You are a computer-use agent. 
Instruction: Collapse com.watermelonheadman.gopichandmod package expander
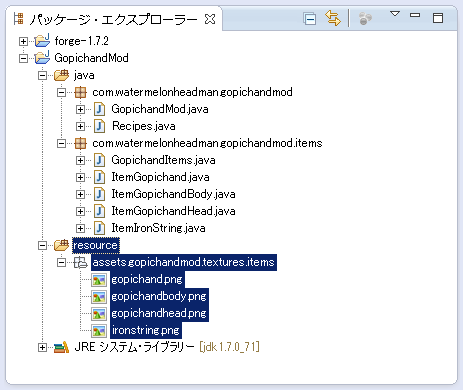(61, 92)
